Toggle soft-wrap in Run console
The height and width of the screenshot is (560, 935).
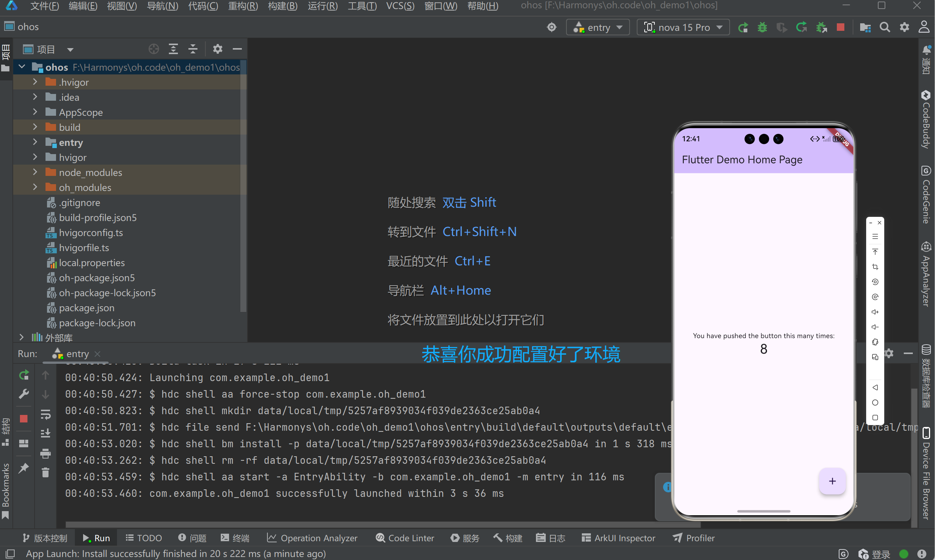coord(45,414)
